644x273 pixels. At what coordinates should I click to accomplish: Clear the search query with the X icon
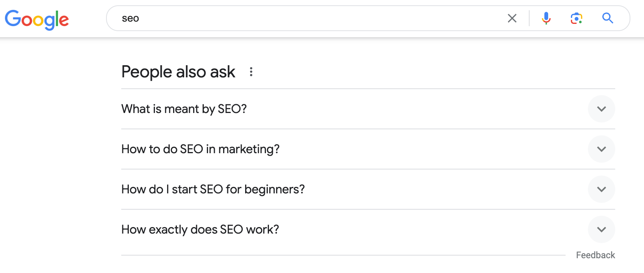(512, 18)
